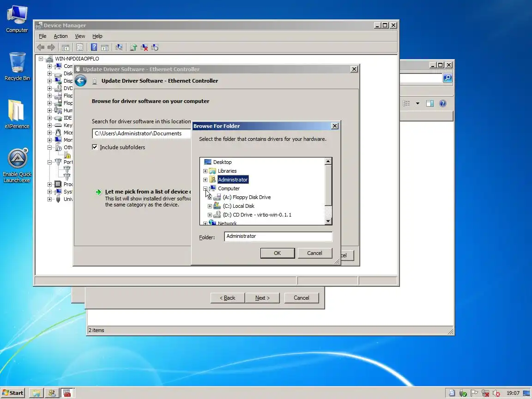Click Uninstall device toolbar icon with red X
The height and width of the screenshot is (399, 532).
click(x=144, y=48)
